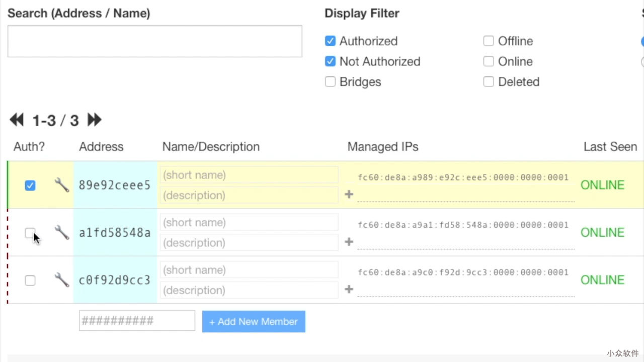Enable the Offline display filter
Viewport: 644px width, 362px height.
coord(489,41)
